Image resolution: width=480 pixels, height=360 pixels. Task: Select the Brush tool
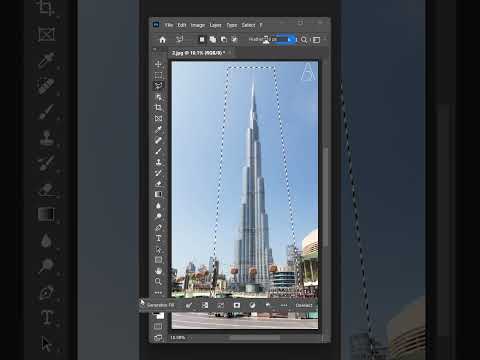coord(158,151)
